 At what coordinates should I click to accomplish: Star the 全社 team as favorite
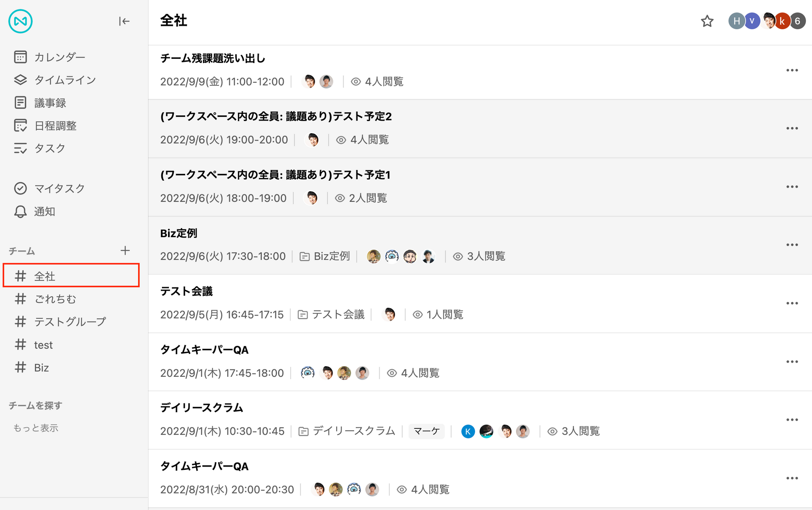click(707, 21)
